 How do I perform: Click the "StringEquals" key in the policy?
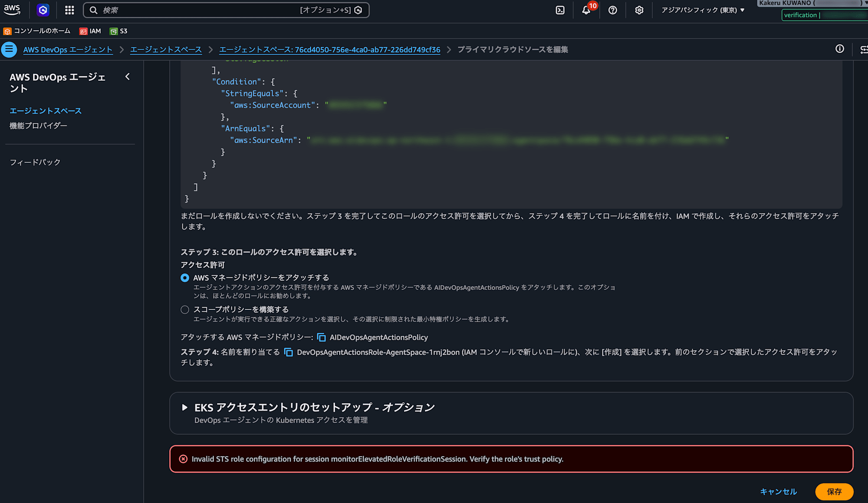tap(252, 93)
